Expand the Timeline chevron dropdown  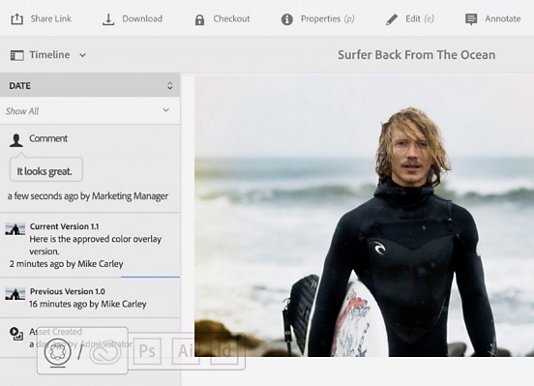point(82,55)
